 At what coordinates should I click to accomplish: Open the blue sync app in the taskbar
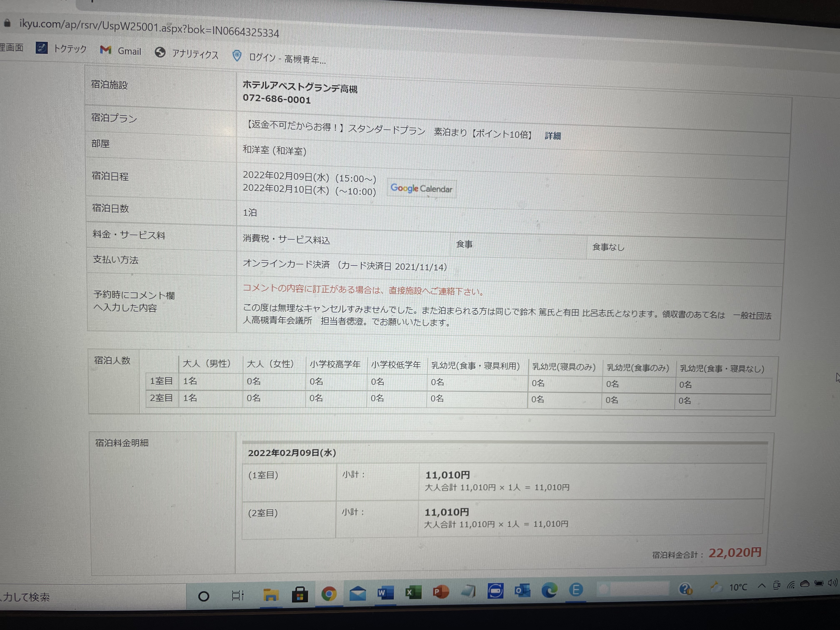(x=496, y=591)
